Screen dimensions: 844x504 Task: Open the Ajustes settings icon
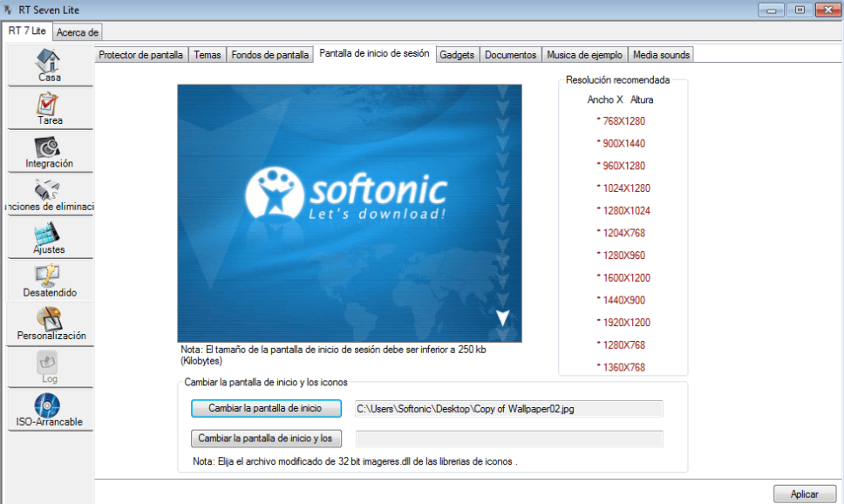pos(49,234)
